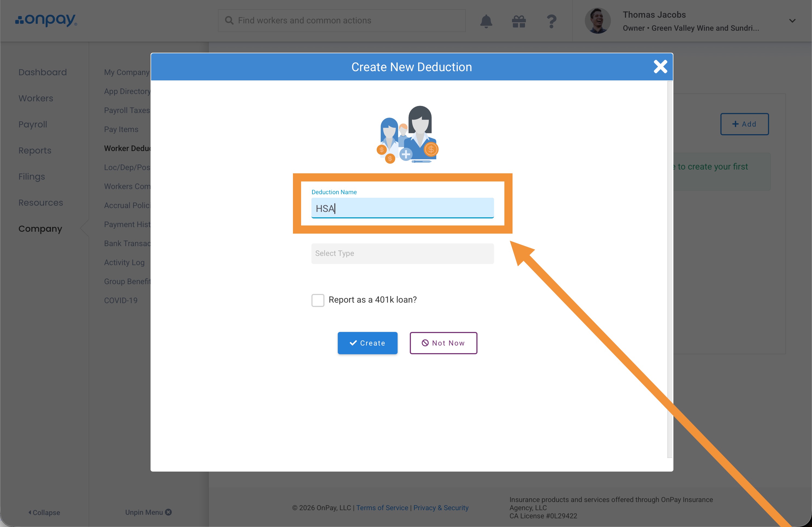Viewport: 812px width, 527px height.
Task: Open Activity Log in the submenu
Action: 124,262
